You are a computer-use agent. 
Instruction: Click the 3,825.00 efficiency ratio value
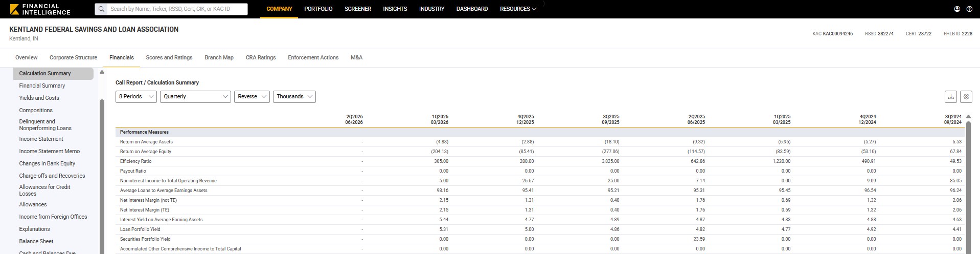(610, 161)
